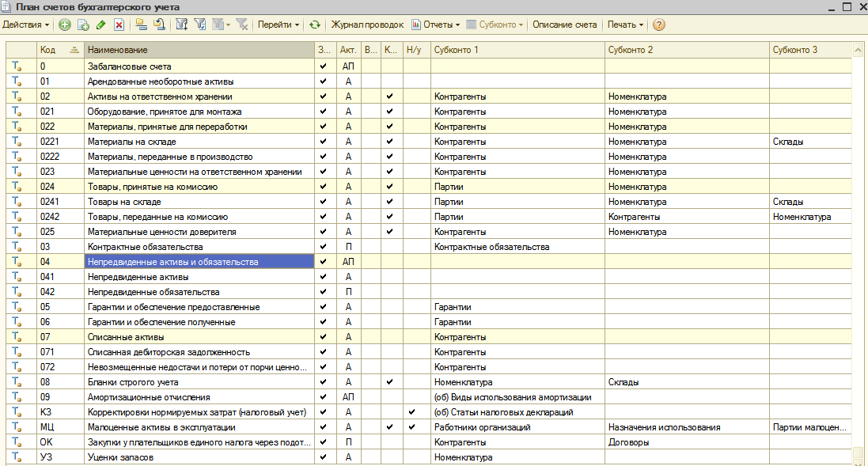868x466 pixels.
Task: Click quantity (К...) check mark for account 08
Action: point(390,382)
